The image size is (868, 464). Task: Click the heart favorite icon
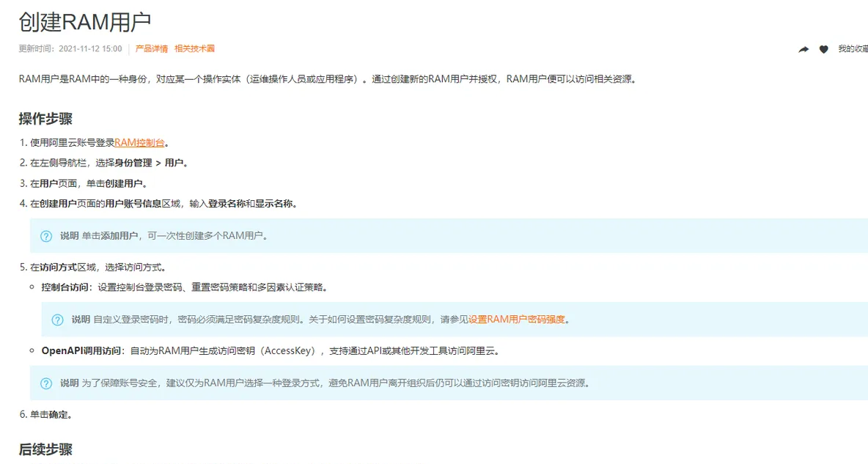tap(824, 49)
